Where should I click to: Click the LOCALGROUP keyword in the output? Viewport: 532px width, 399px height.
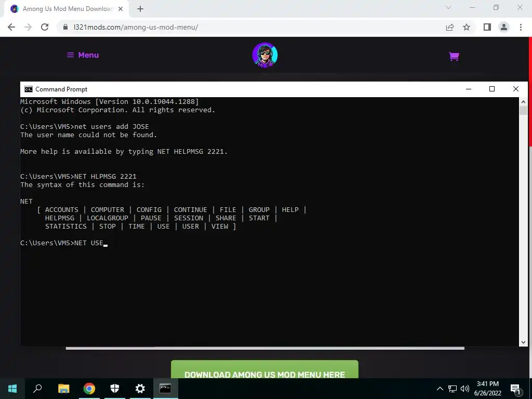tap(108, 218)
